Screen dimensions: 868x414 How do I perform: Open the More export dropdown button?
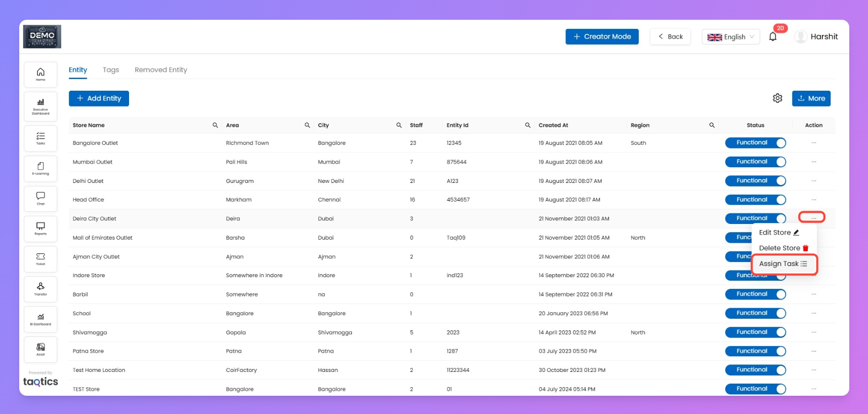coord(811,98)
